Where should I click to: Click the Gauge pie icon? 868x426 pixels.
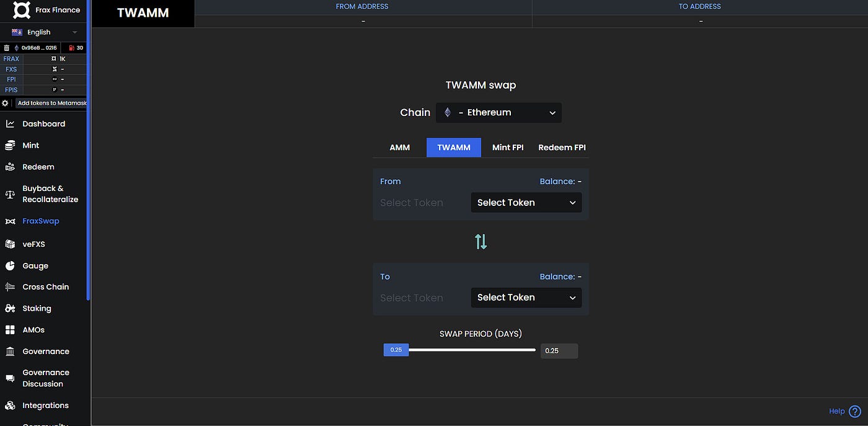10,266
